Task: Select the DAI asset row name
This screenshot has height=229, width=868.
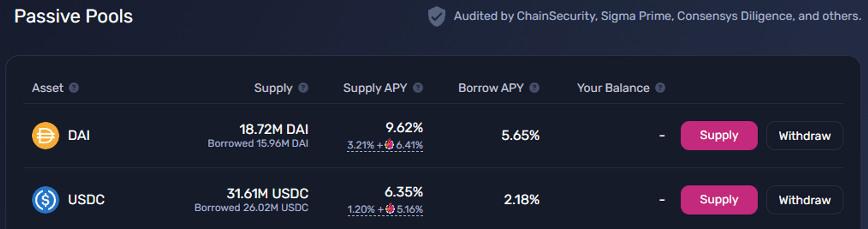Action: 79,136
